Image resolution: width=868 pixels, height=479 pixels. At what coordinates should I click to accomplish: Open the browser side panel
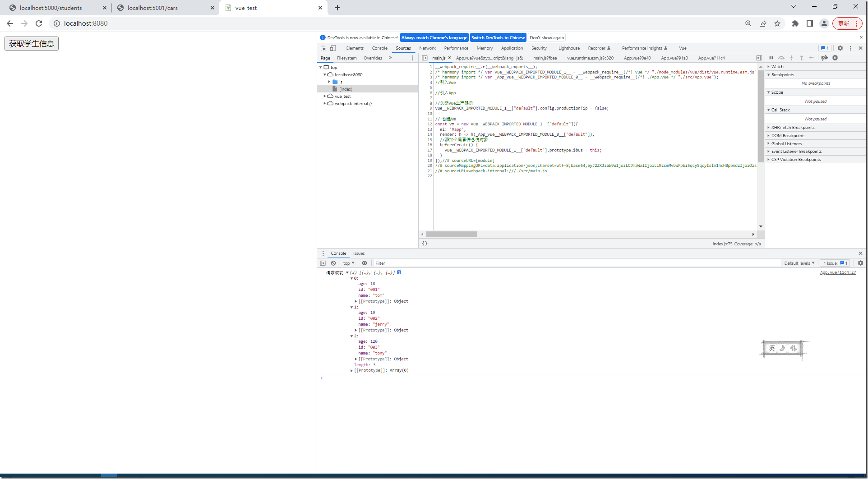[810, 23]
